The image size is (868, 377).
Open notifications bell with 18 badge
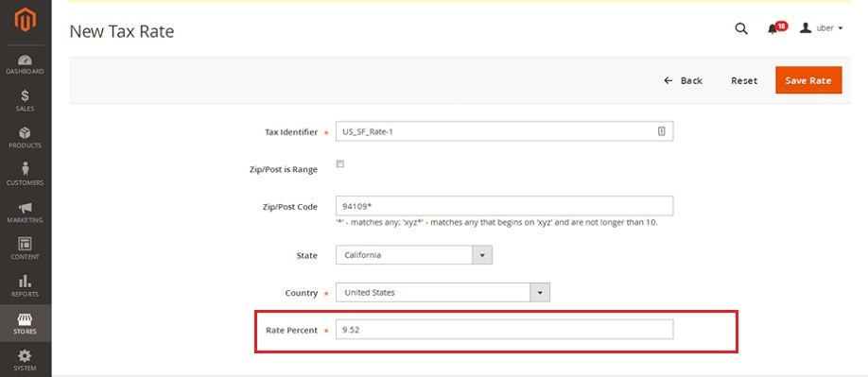pyautogui.click(x=776, y=28)
